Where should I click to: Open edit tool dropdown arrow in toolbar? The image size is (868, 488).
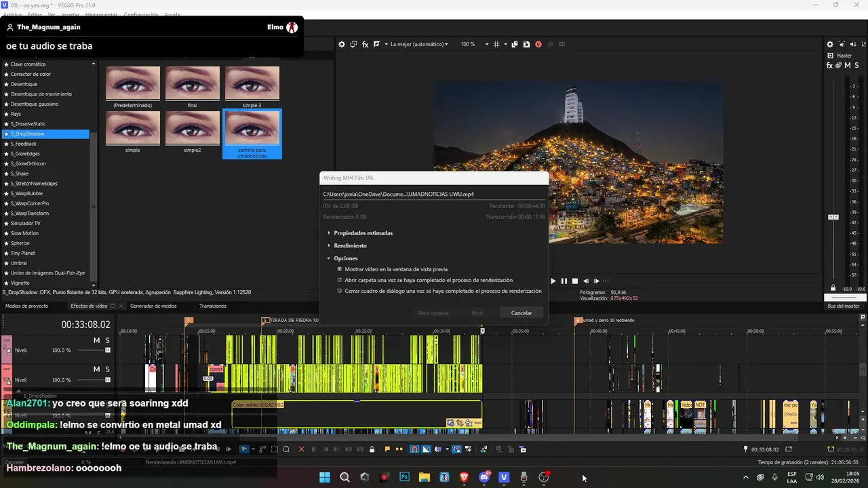tap(254, 449)
